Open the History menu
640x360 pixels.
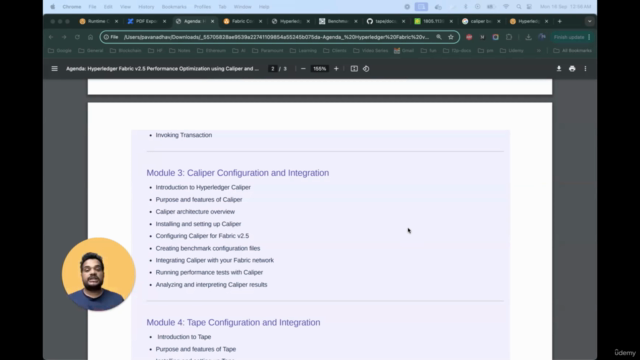click(146, 7)
